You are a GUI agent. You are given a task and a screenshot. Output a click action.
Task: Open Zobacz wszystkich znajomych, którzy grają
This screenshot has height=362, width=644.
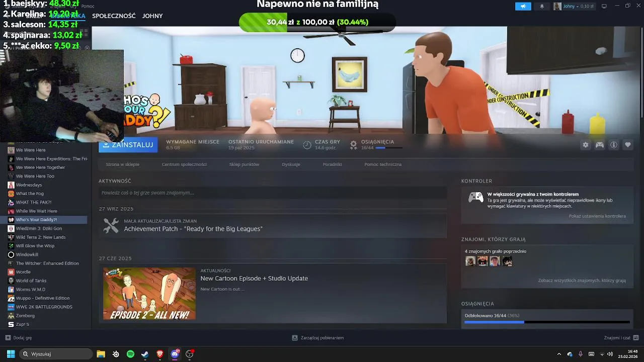coord(582,281)
